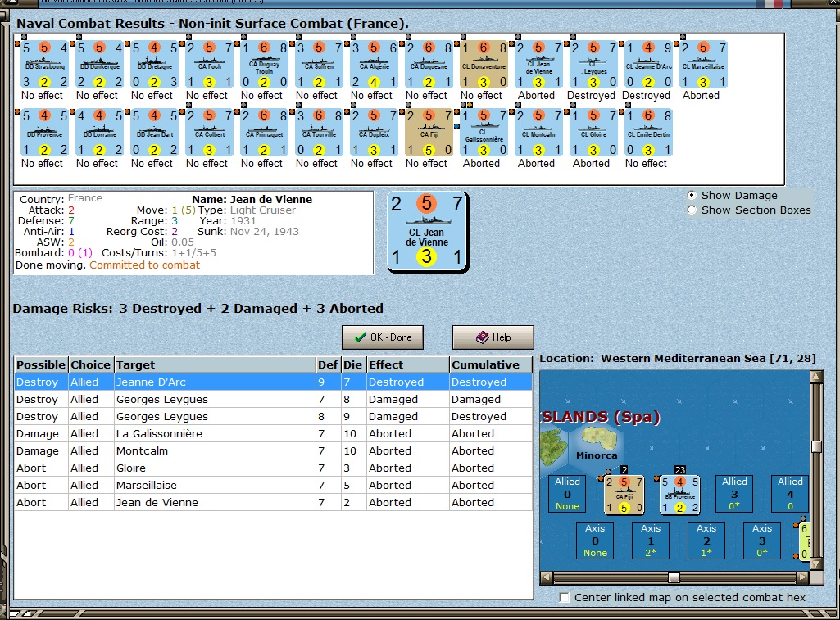The image size is (840, 620).
Task: Click the CA Foch cruiser counter
Action: tap(210, 65)
